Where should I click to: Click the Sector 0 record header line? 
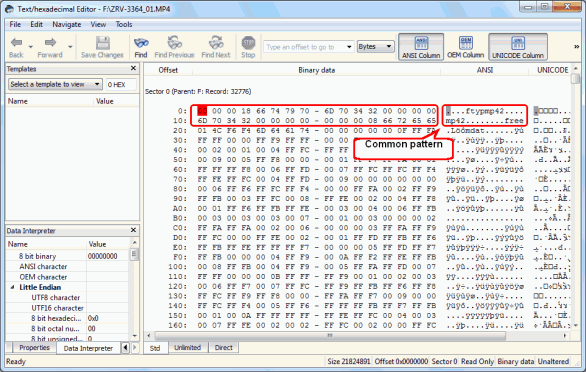pos(198,91)
